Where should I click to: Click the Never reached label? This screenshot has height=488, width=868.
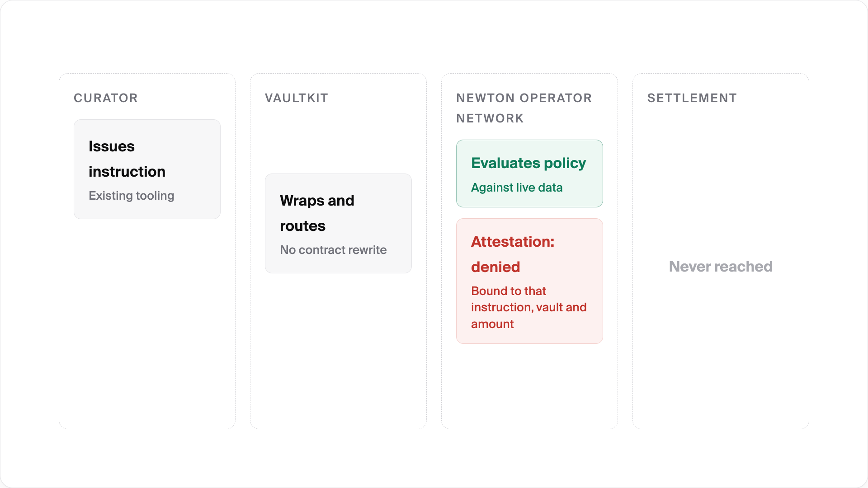[x=721, y=267]
